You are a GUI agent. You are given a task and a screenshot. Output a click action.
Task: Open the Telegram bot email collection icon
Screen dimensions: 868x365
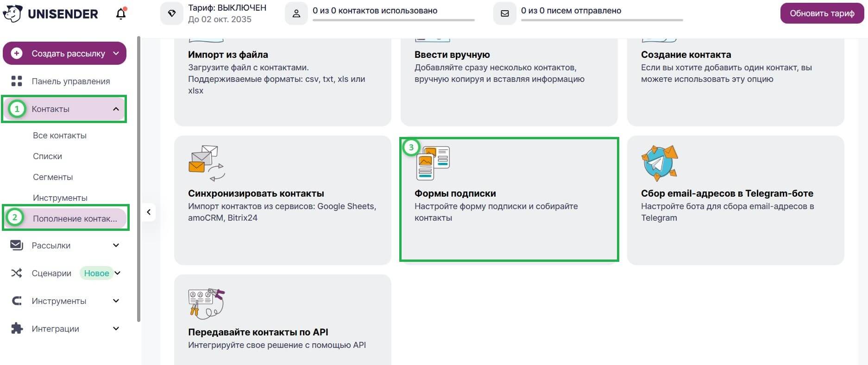click(x=660, y=163)
